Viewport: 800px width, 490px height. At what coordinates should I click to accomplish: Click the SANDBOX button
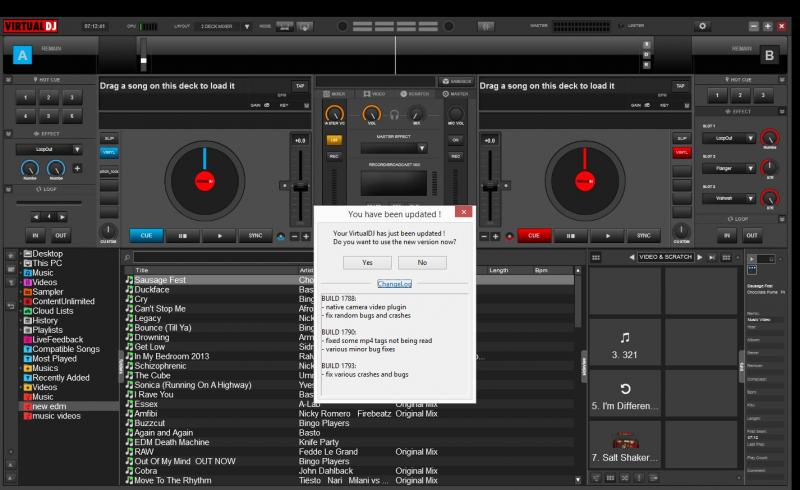point(457,82)
